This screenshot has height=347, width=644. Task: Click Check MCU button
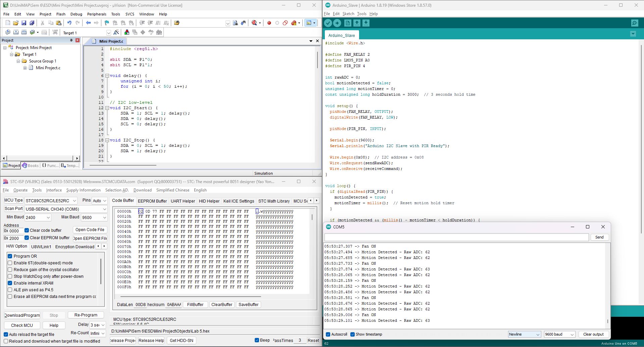click(x=22, y=325)
